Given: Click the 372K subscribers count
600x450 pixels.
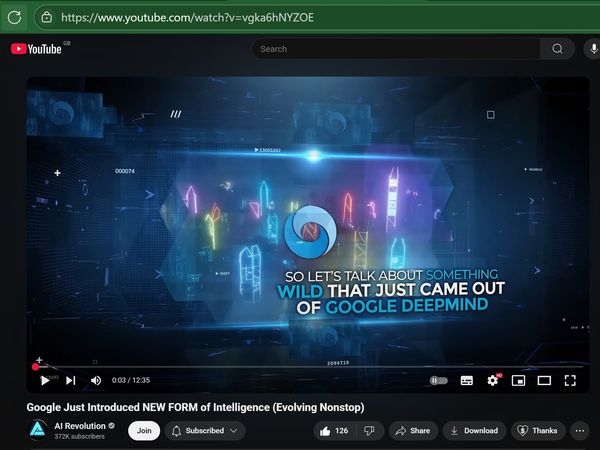Looking at the screenshot, I should click(x=79, y=437).
